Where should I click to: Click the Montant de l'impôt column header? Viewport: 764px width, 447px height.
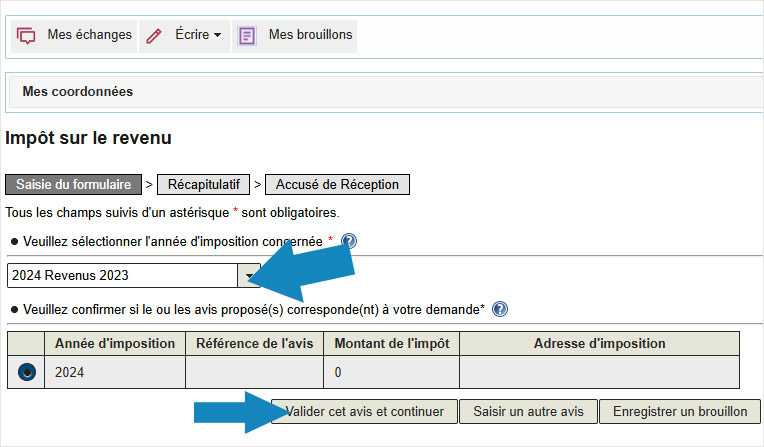tap(392, 344)
